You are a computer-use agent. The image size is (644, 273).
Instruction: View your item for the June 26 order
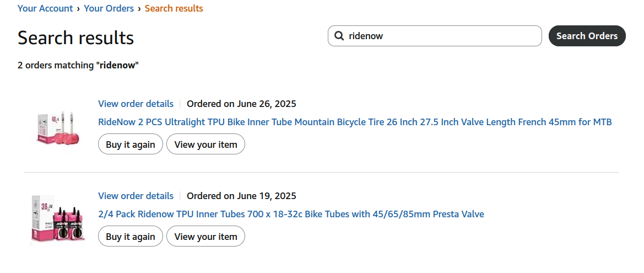205,144
